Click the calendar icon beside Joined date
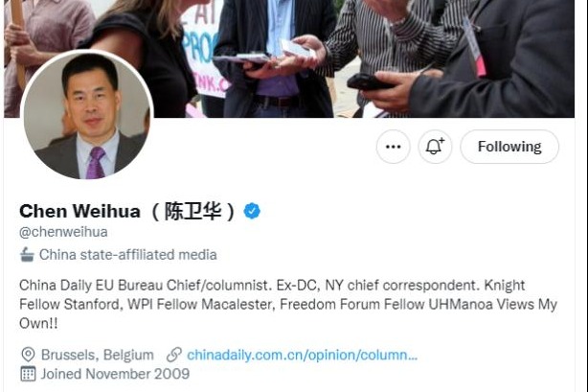 (28, 374)
